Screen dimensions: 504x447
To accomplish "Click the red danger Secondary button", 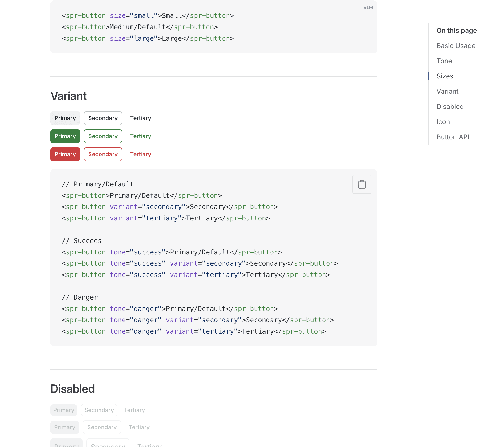I will [103, 154].
